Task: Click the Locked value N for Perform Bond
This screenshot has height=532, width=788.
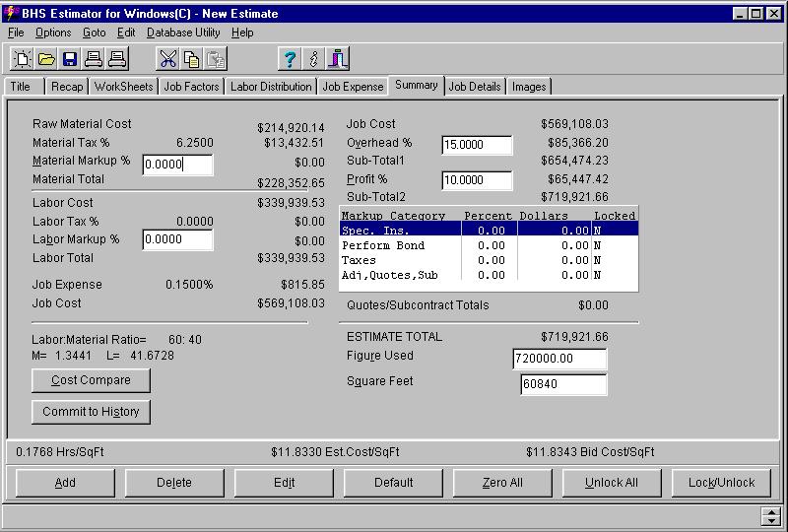Action: click(597, 245)
